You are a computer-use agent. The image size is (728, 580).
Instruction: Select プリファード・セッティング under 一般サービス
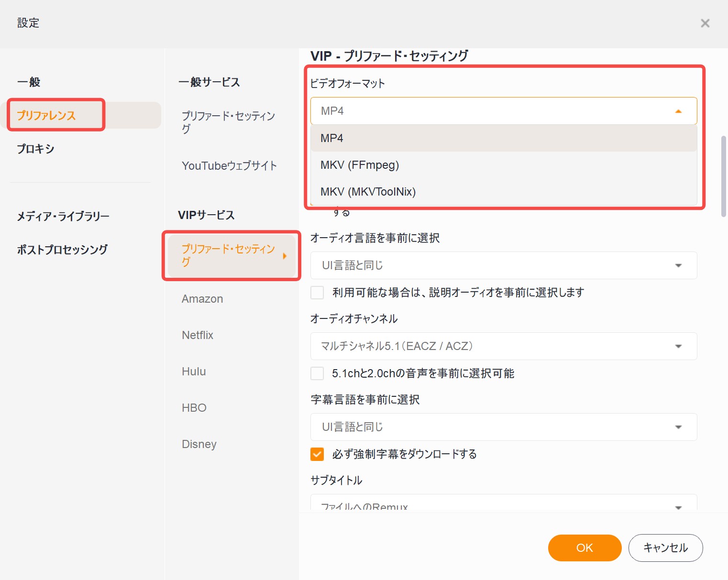(x=229, y=122)
